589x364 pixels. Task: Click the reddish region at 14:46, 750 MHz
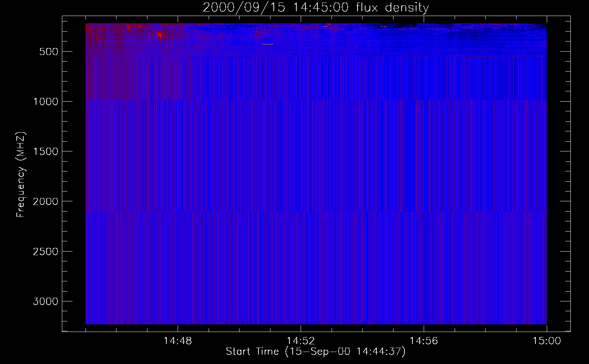coord(116,76)
